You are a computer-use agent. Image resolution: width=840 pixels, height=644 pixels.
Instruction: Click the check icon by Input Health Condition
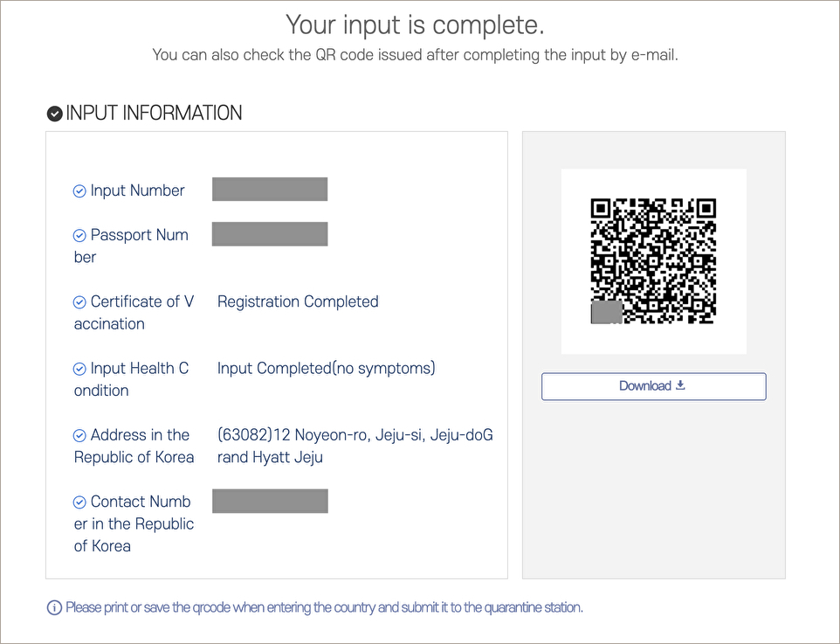pos(79,369)
